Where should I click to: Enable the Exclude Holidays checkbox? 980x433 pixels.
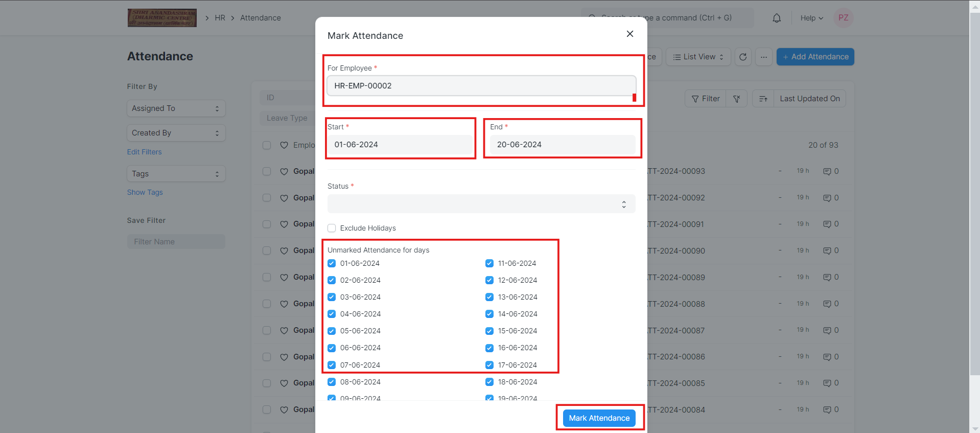[332, 228]
